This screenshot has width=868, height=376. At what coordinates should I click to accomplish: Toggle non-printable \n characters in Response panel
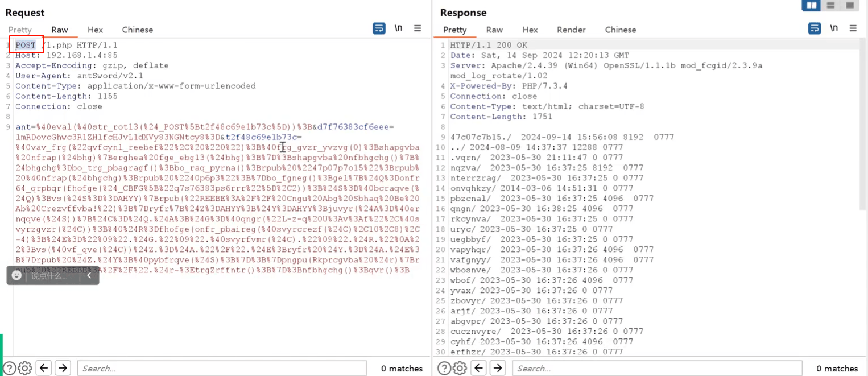tap(834, 28)
